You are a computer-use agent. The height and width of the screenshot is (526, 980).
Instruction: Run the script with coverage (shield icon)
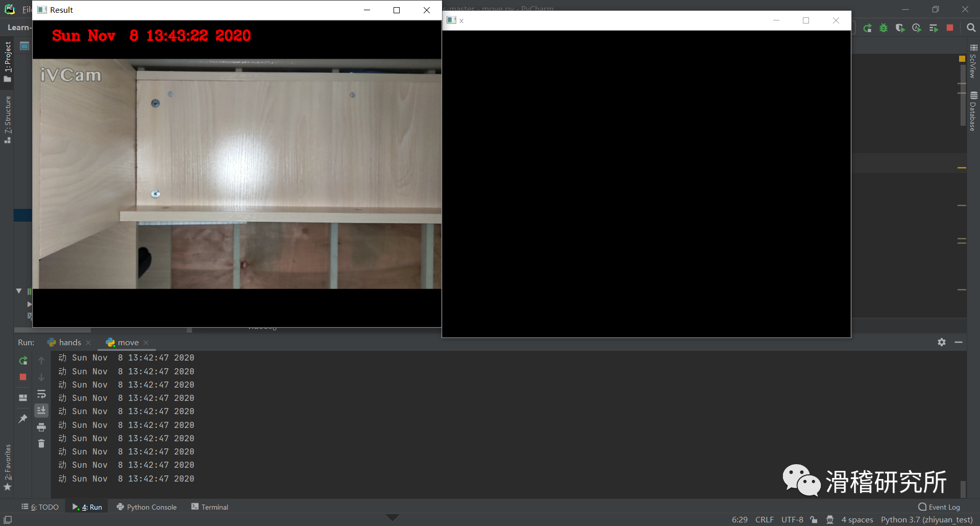(x=900, y=28)
